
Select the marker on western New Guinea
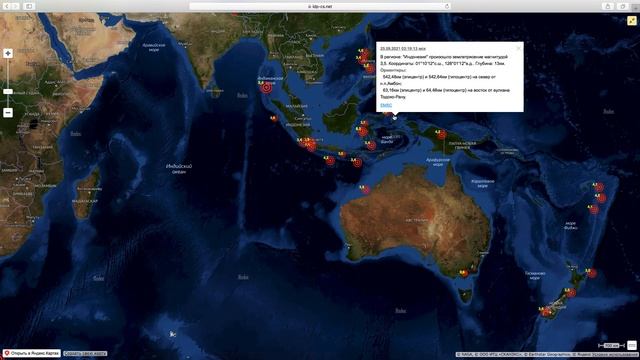[442, 135]
